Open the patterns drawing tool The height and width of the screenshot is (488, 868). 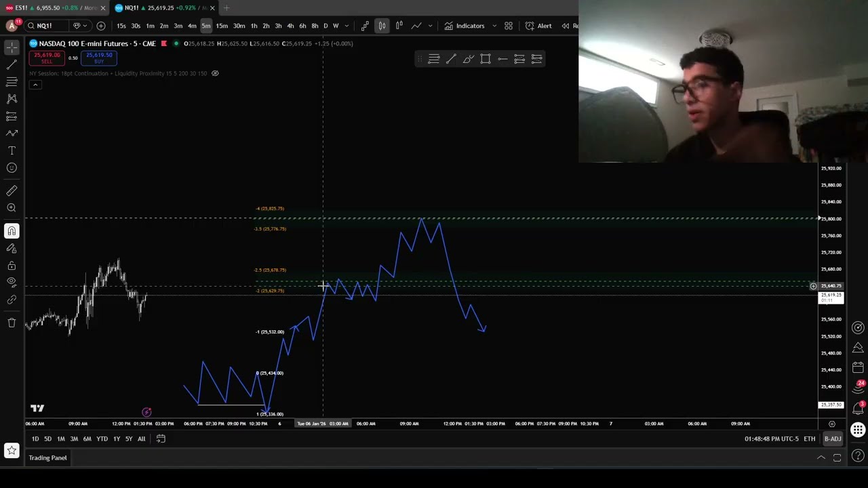click(12, 99)
